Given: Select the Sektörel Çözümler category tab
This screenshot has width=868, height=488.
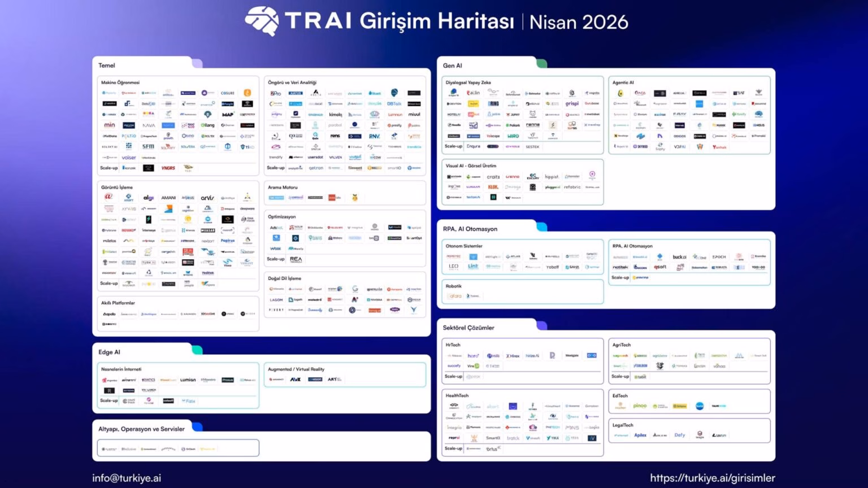Looking at the screenshot, I should (x=468, y=328).
